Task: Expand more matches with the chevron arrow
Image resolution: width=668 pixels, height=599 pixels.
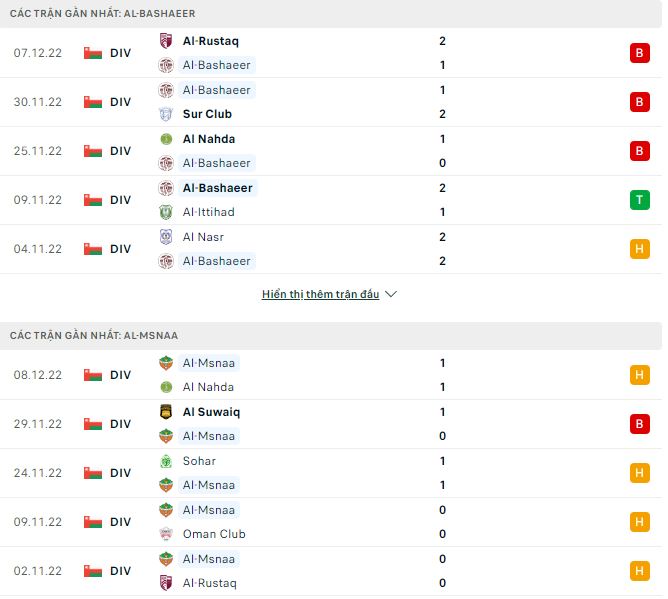Action: coord(391,295)
